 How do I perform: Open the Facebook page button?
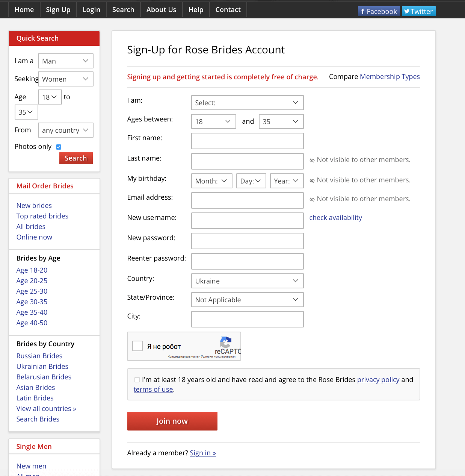point(379,11)
